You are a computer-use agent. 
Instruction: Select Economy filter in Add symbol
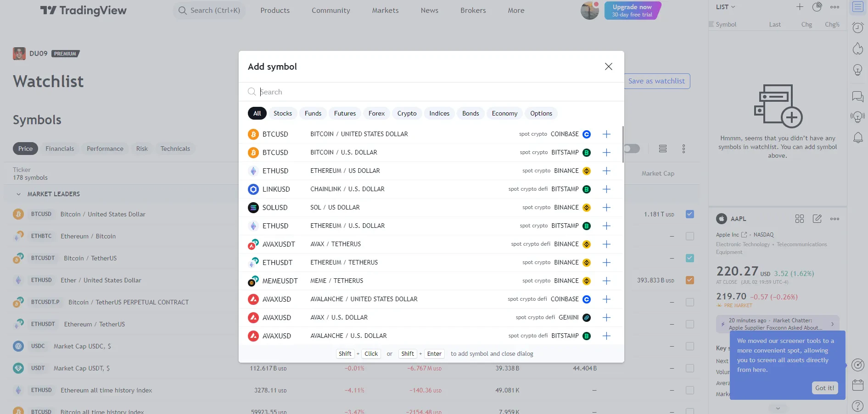click(x=504, y=113)
